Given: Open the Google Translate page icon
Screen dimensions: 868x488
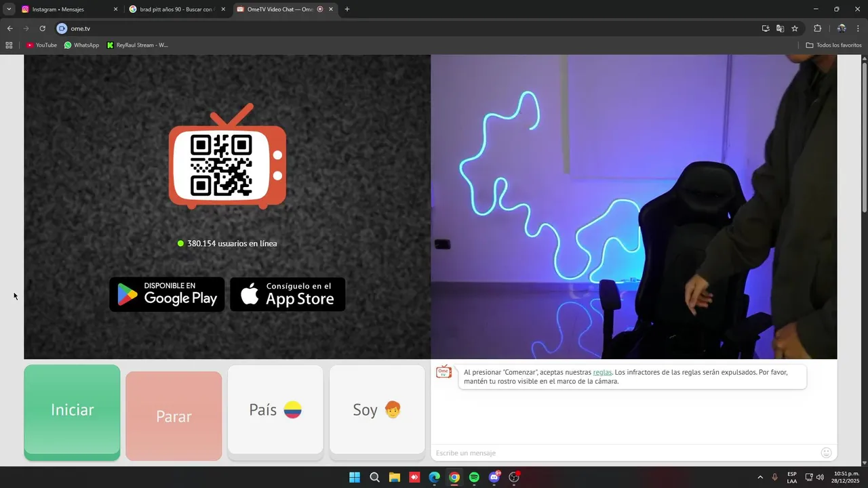Looking at the screenshot, I should tap(780, 28).
